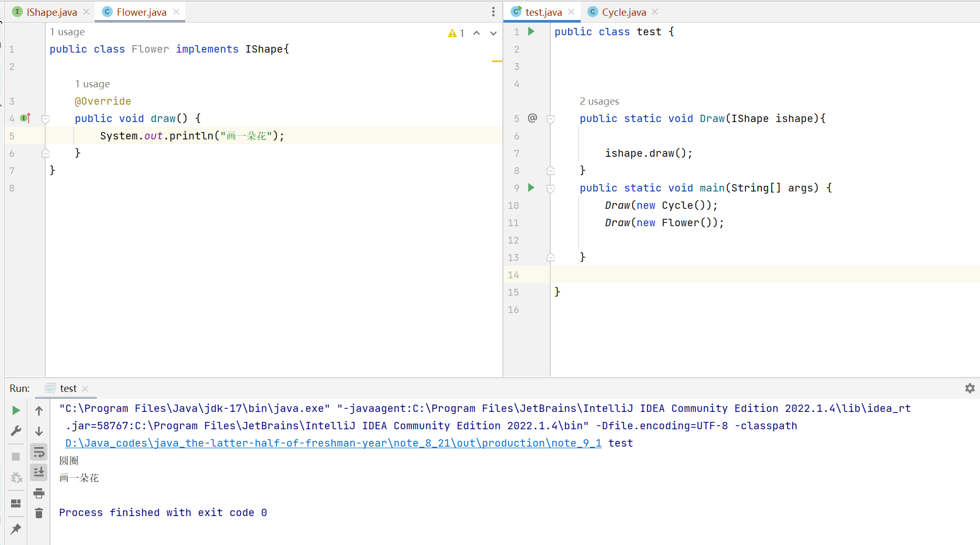Run class test from line 1 gutter
This screenshot has height=545, width=980.
pyautogui.click(x=531, y=32)
